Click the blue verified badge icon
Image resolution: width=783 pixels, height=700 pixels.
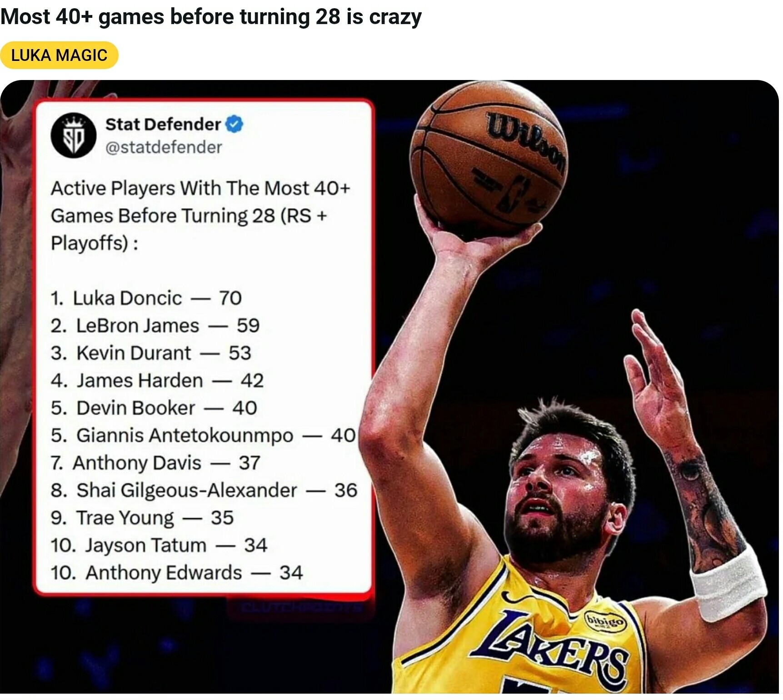[x=234, y=124]
